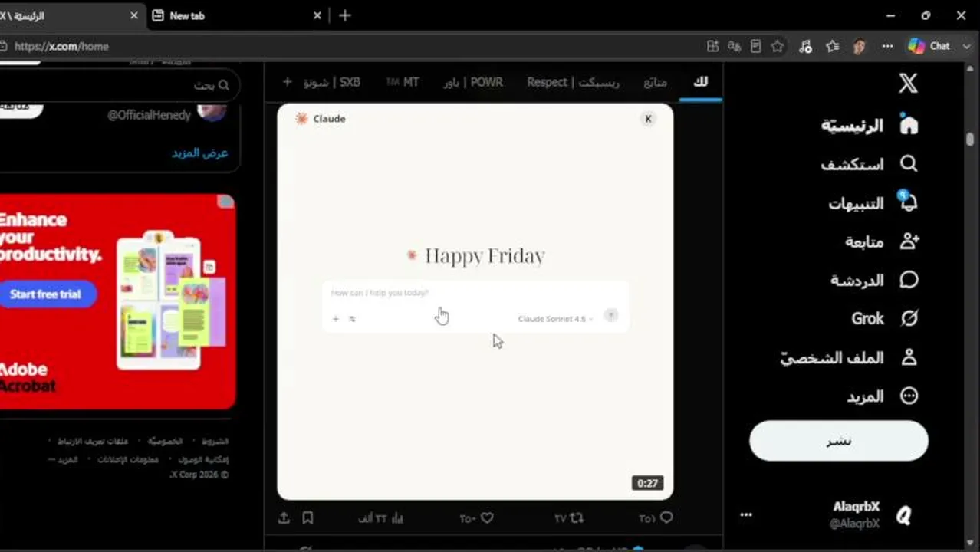
Task: Open Grok in the sidebar
Action: [x=885, y=318]
